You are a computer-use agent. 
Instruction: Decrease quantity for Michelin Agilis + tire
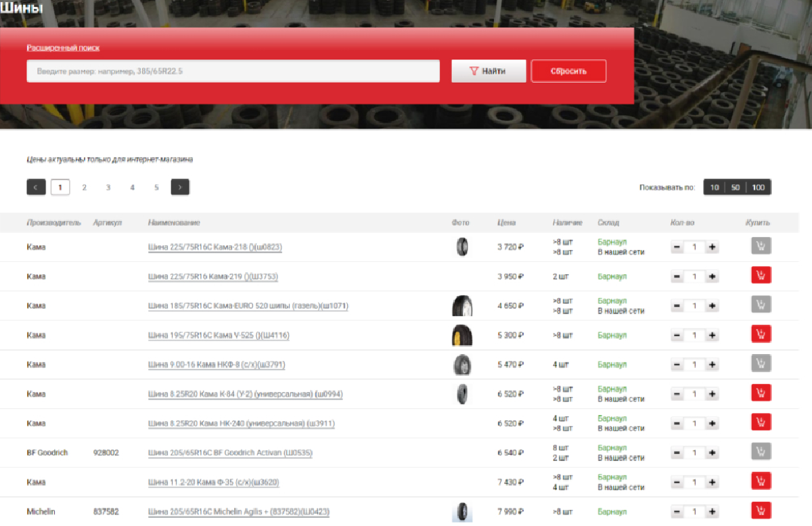[677, 511]
